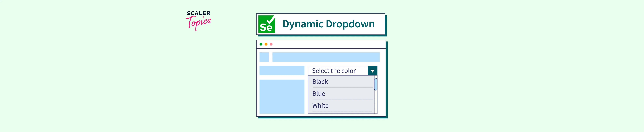This screenshot has width=644, height=132.
Task: Click the blue label block beside dropdown
Action: point(282,71)
